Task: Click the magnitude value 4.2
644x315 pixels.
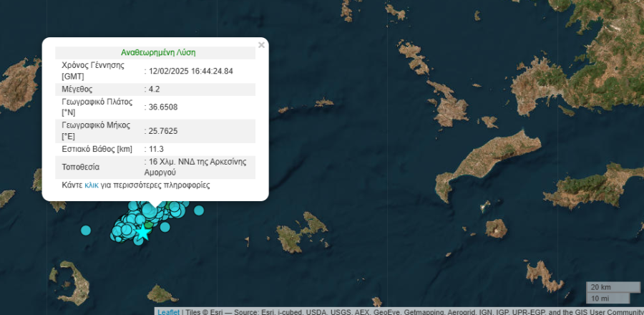Action: [155, 89]
